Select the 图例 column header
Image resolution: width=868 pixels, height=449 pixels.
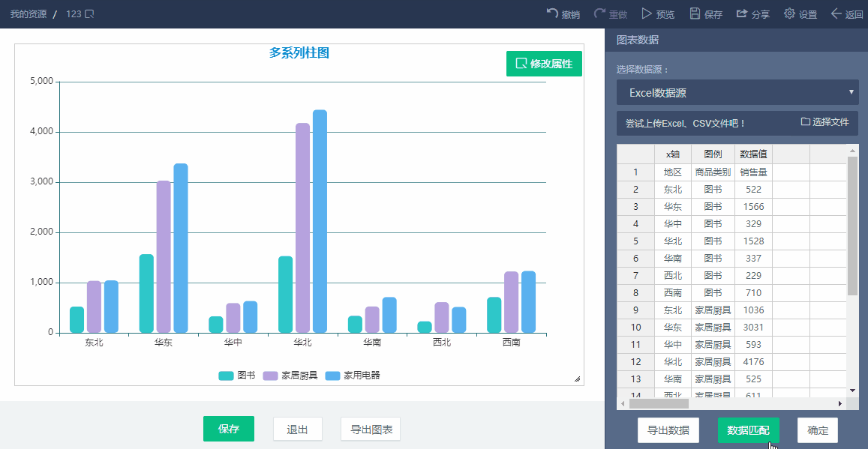[713, 154]
